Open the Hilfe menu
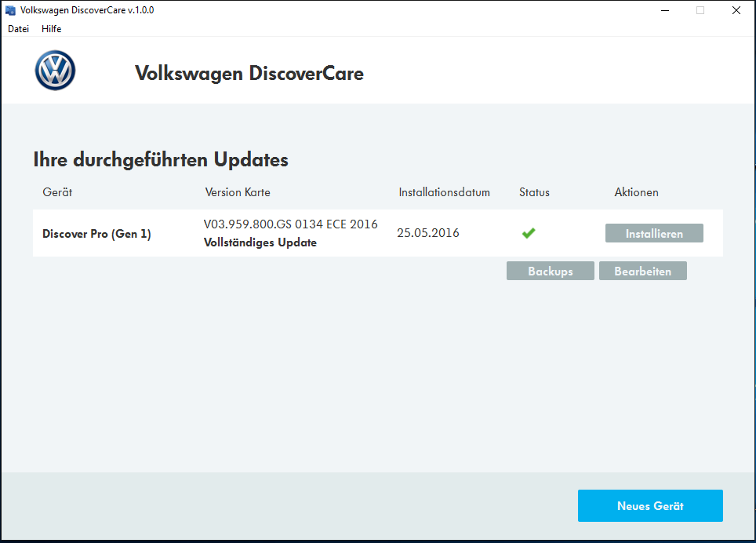This screenshot has height=543, width=756. coord(52,29)
